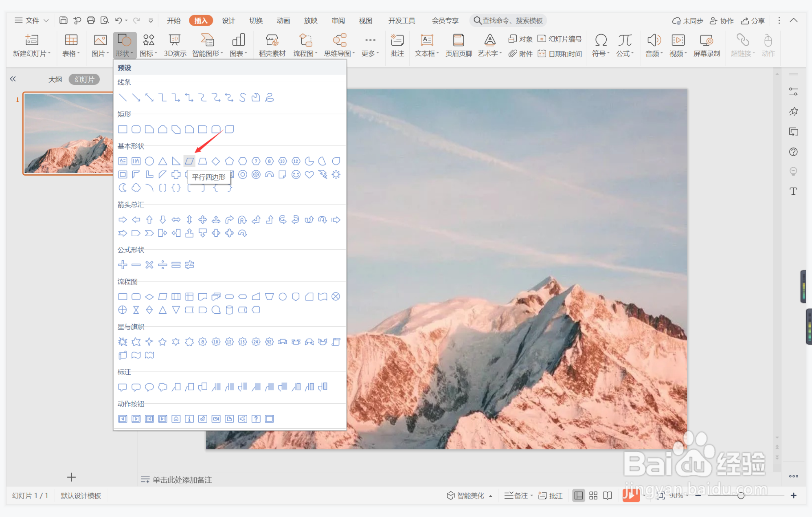
Task: Select the multiplication sign formula shape
Action: click(x=149, y=265)
